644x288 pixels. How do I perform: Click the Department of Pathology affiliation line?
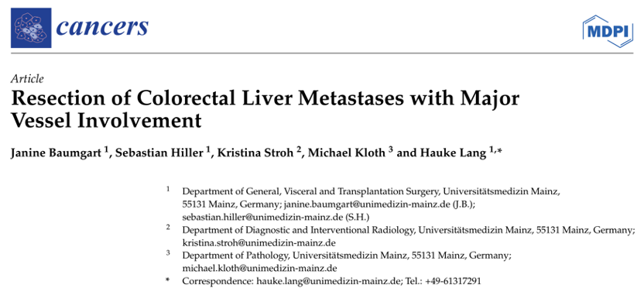347,255
